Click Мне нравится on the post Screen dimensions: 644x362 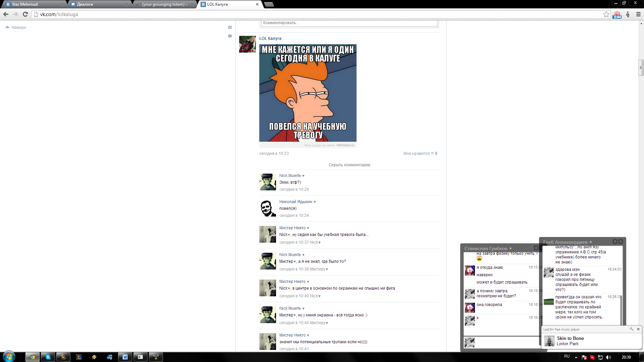point(416,154)
